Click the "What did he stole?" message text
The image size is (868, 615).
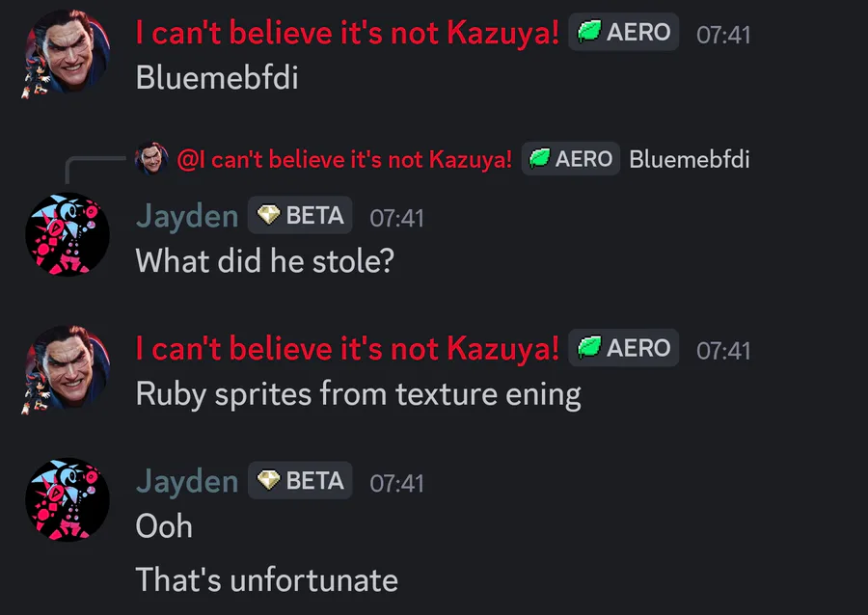(x=264, y=260)
